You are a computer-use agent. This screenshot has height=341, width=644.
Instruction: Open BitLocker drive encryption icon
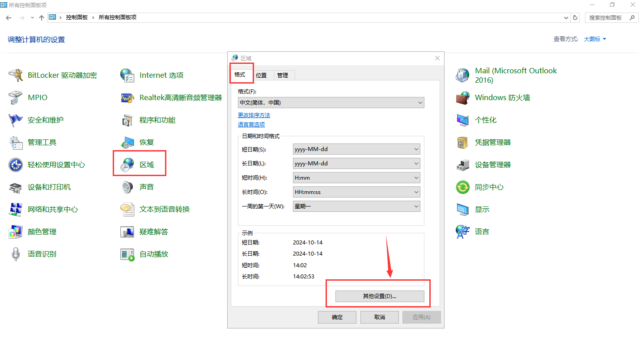pyautogui.click(x=16, y=76)
